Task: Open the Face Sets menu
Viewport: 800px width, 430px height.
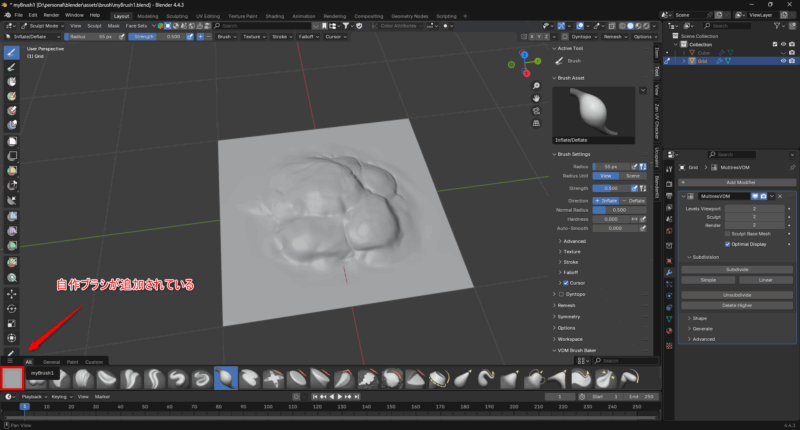Action: click(136, 26)
